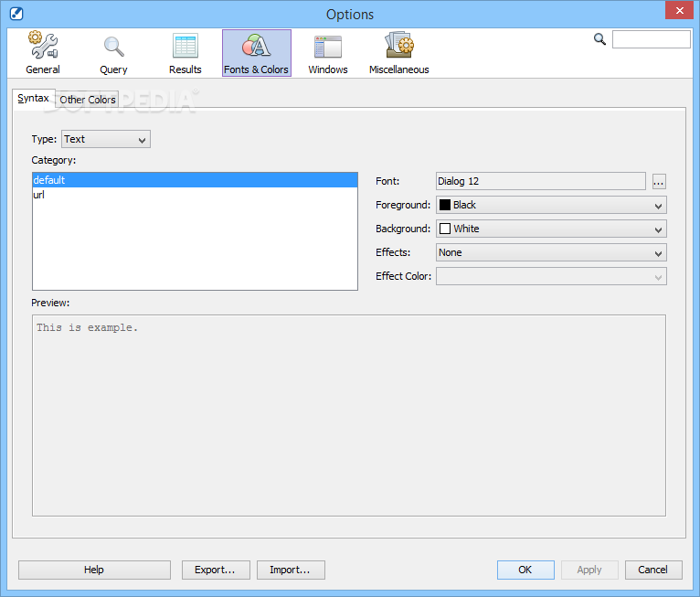Close the Options window
This screenshot has height=597, width=700.
pyautogui.click(x=679, y=10)
